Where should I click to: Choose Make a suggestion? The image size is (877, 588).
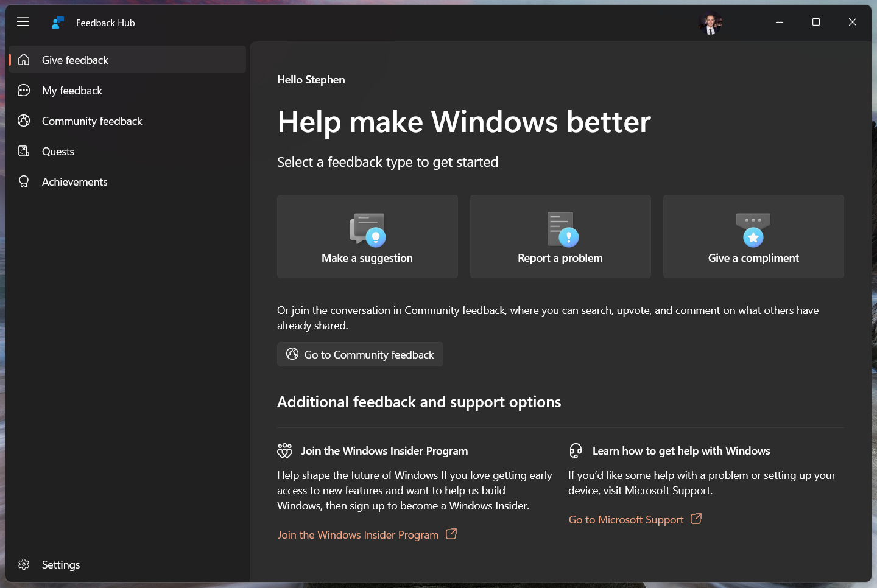(x=367, y=236)
